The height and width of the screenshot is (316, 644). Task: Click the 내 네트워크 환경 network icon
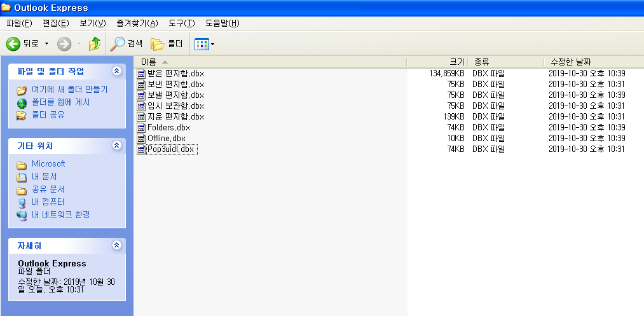[22, 216]
